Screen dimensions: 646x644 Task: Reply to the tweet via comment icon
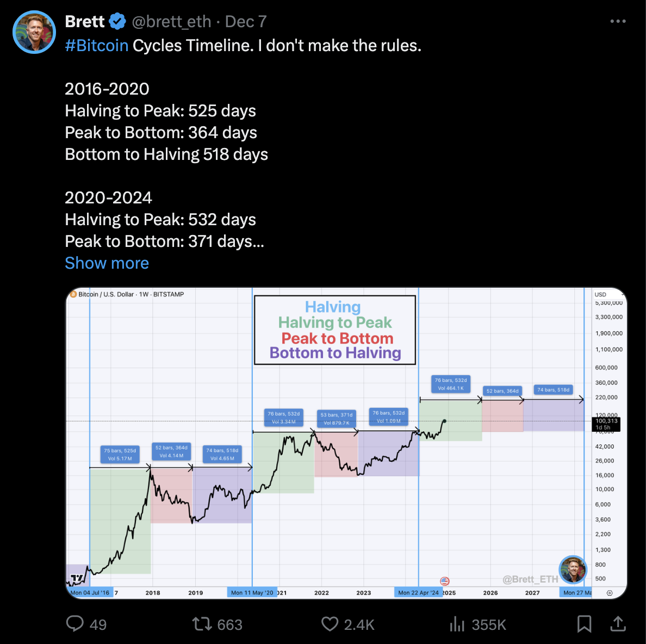(x=75, y=624)
